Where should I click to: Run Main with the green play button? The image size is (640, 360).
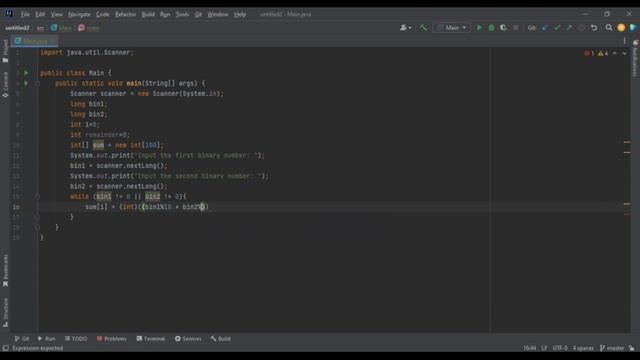[479, 28]
